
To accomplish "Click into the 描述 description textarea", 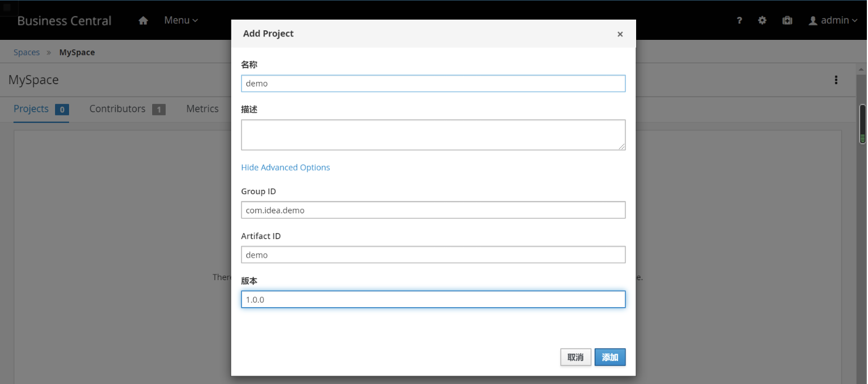I will click(433, 135).
